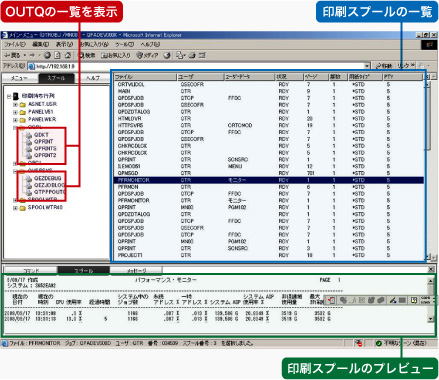
Task: Click the Stop loading toolbar icon
Action: 47,55
